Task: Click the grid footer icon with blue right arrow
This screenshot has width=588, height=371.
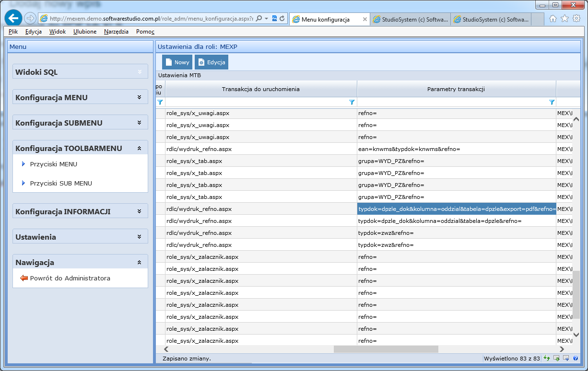Action: click(x=566, y=358)
